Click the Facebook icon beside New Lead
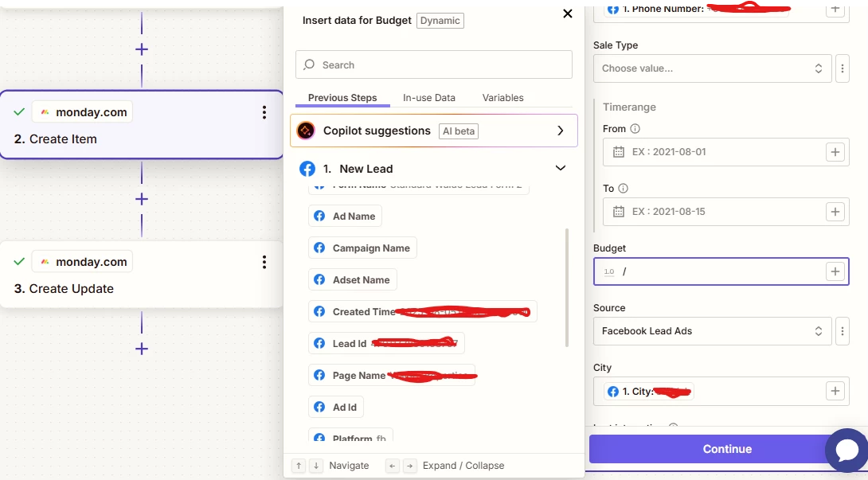The width and height of the screenshot is (868, 480). tap(307, 169)
